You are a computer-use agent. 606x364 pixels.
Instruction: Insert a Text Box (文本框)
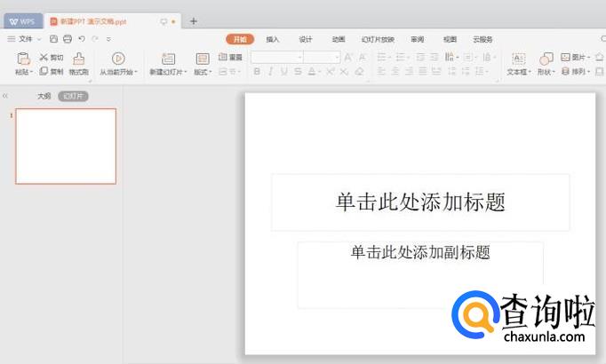(518, 59)
